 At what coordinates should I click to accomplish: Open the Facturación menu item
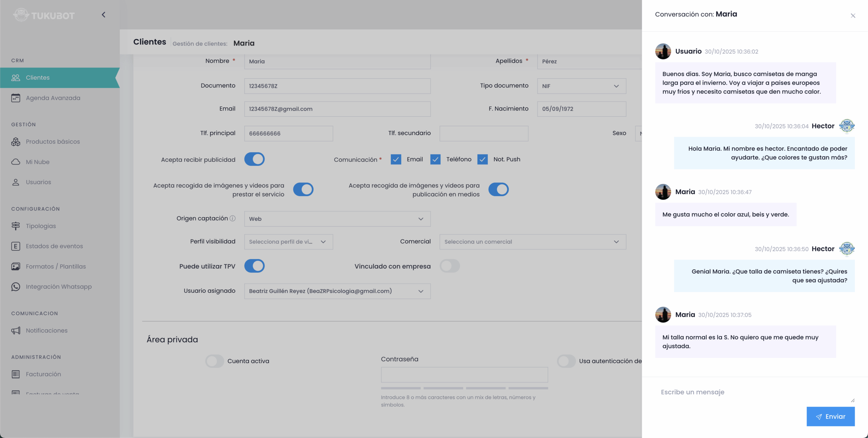pos(43,374)
